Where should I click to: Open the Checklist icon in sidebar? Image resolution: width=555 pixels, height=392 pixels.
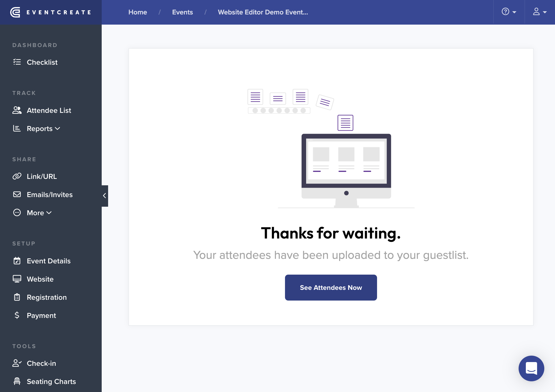coord(17,62)
